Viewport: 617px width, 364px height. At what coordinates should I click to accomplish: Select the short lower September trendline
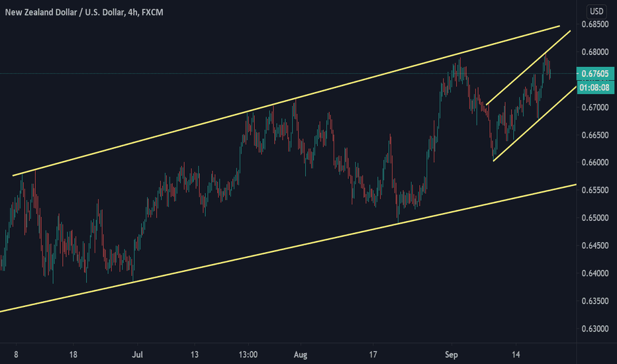(535, 124)
